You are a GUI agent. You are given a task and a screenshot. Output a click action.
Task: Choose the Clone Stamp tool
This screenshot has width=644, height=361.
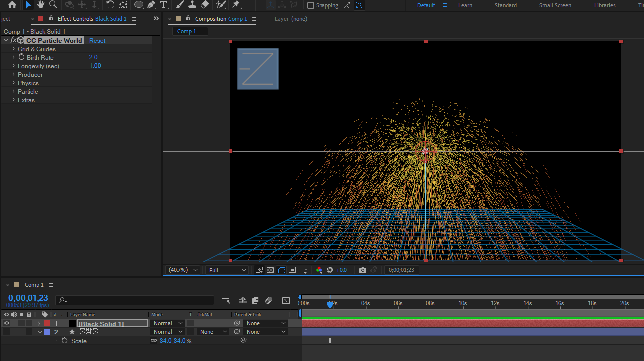coord(192,5)
